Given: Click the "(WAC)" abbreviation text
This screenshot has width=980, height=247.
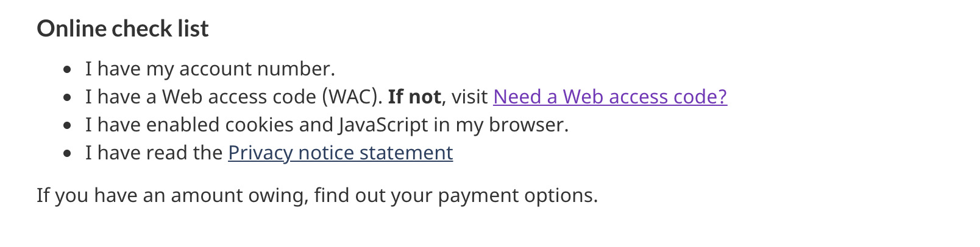Looking at the screenshot, I should [352, 97].
